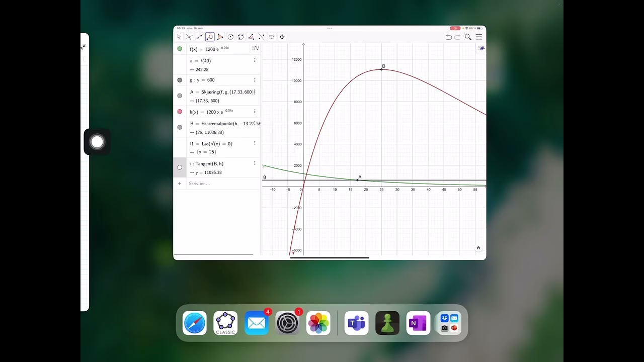Open the algebra view style toggle
644x362 pixels.
(x=255, y=48)
